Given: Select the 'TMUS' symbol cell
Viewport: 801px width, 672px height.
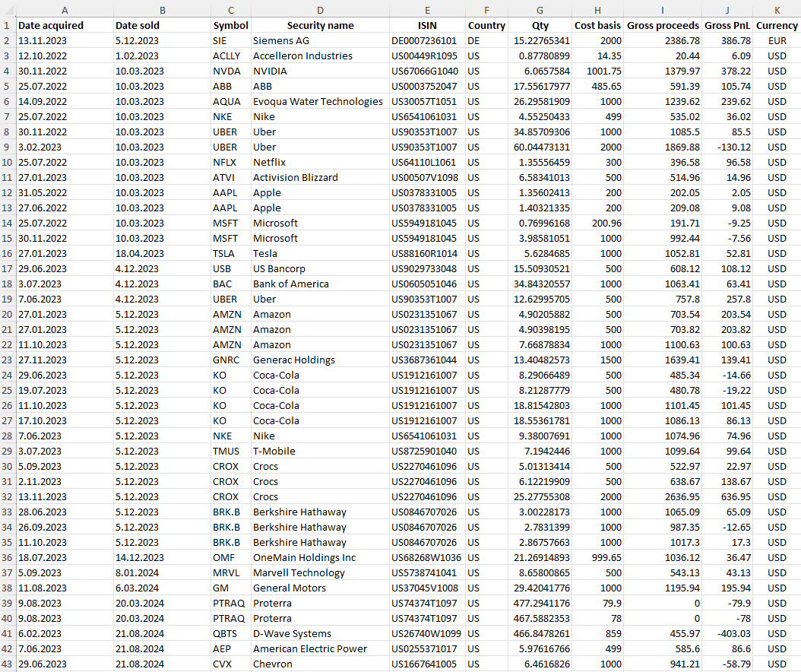Looking at the screenshot, I should click(x=231, y=452).
